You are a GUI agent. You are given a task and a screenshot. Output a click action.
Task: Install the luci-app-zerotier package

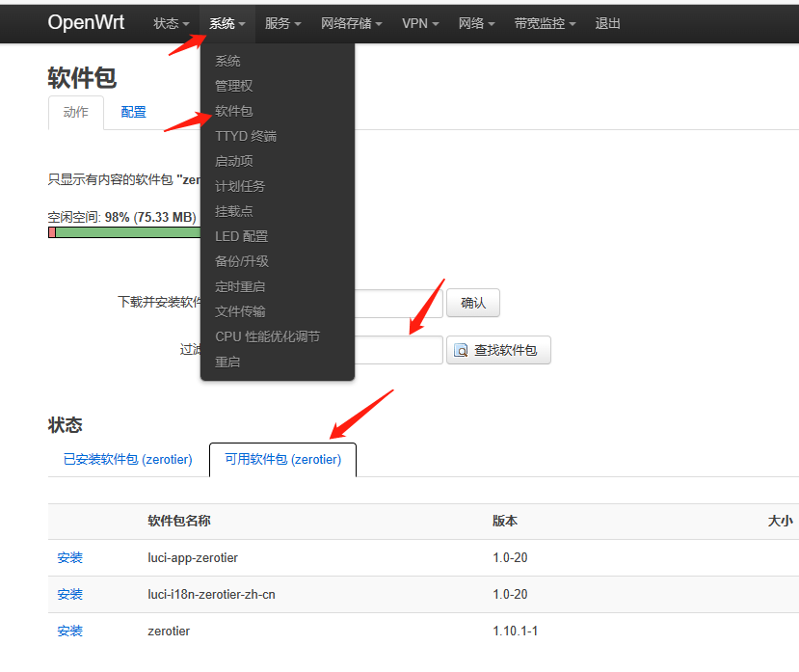[69, 557]
